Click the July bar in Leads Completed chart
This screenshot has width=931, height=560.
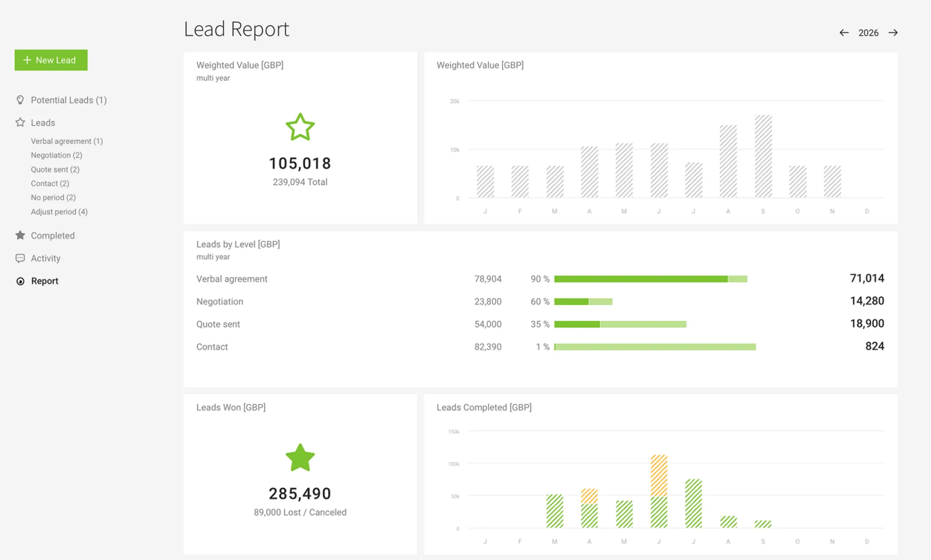[x=694, y=504]
